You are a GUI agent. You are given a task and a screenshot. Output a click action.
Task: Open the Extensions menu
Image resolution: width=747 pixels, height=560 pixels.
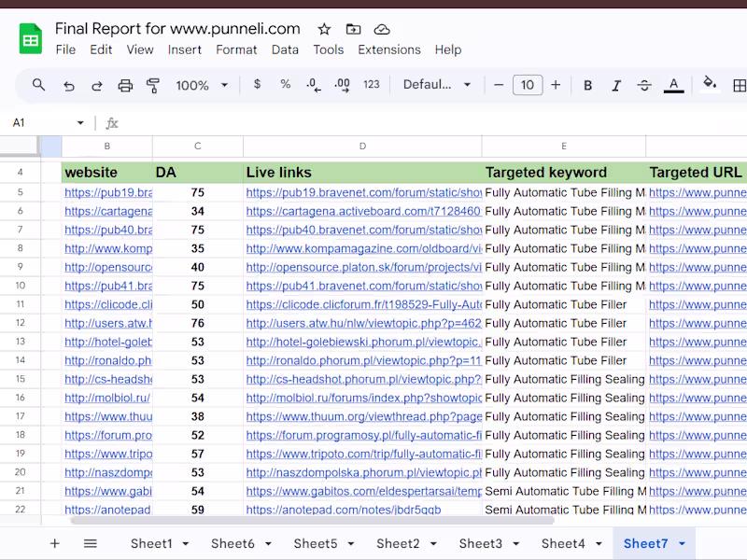coord(389,49)
